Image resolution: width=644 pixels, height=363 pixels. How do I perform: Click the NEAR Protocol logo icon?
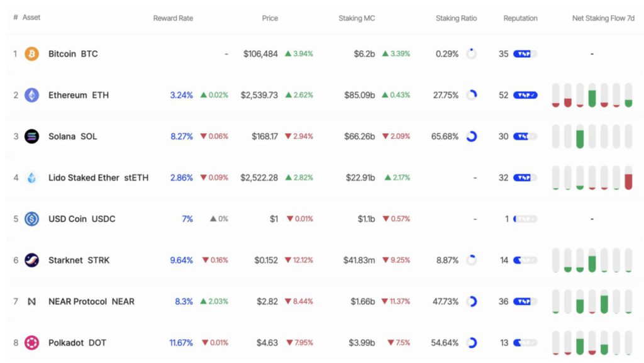(x=31, y=301)
